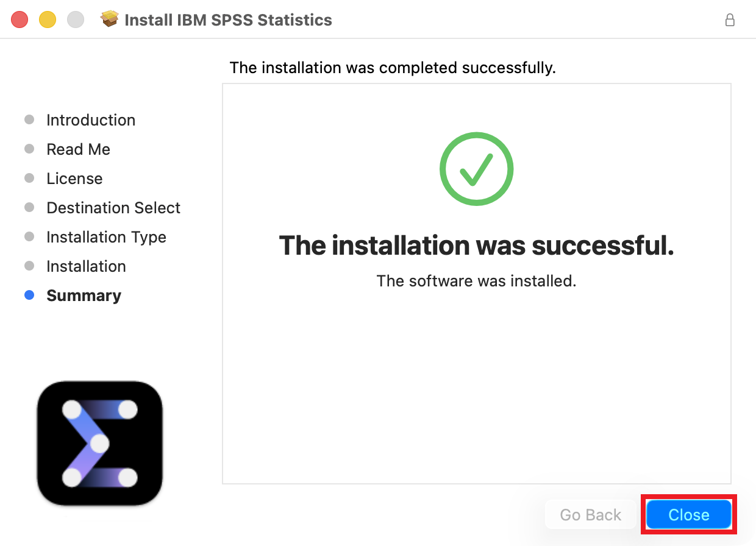Select the Destination Select step
756x546 pixels.
[113, 208]
